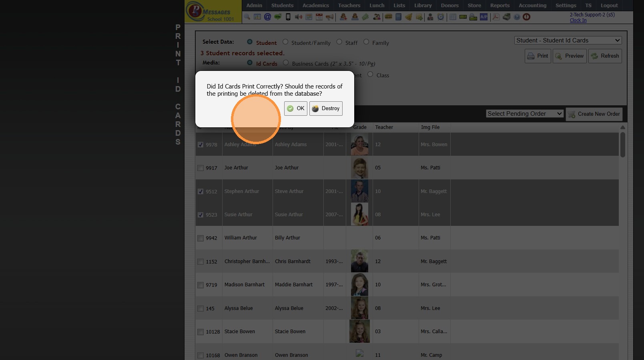Viewport: 644px width, 360px height.
Task: Click the A/P accounts payable icon
Action: 484,17
